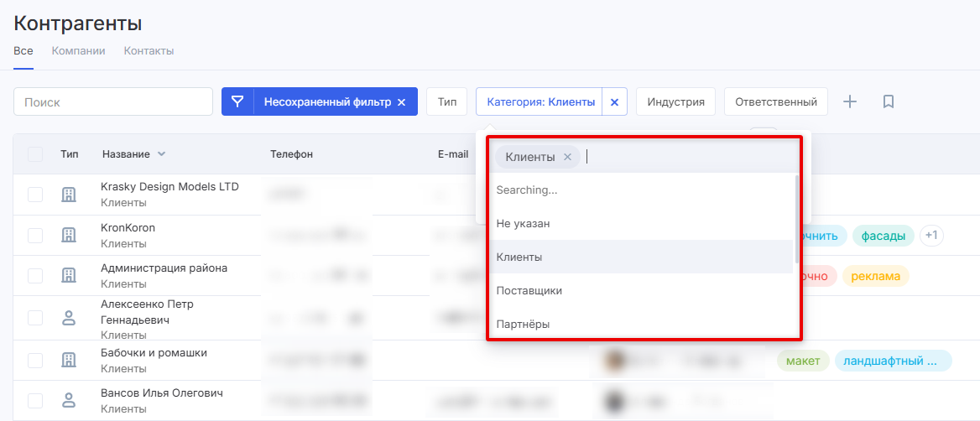The image size is (980, 421).
Task: Expand the Ответственный filter dropdown
Action: (775, 101)
